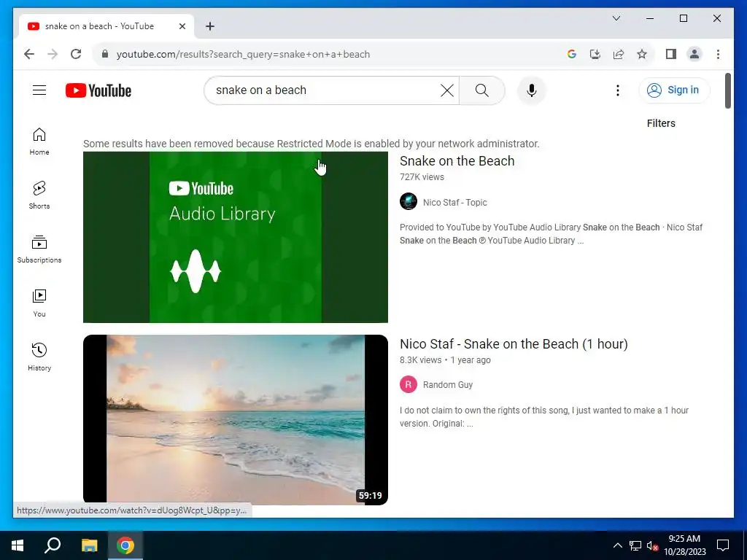Open Subscriptions in the sidebar
The image size is (747, 560).
click(x=39, y=249)
